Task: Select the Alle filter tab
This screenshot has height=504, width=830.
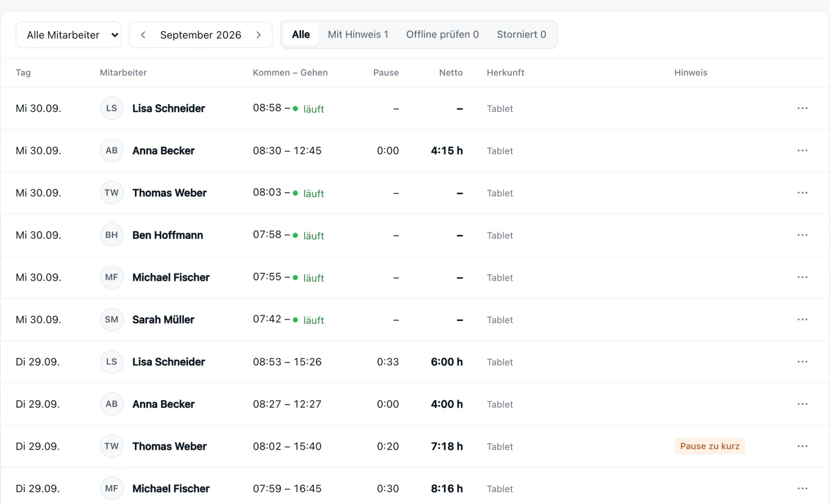Action: tap(301, 34)
